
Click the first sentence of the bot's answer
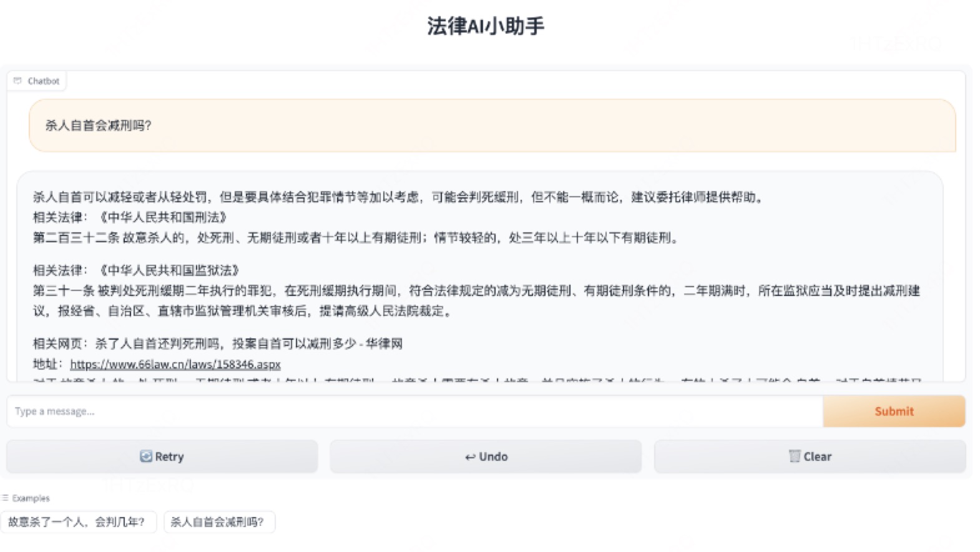pyautogui.click(x=397, y=197)
